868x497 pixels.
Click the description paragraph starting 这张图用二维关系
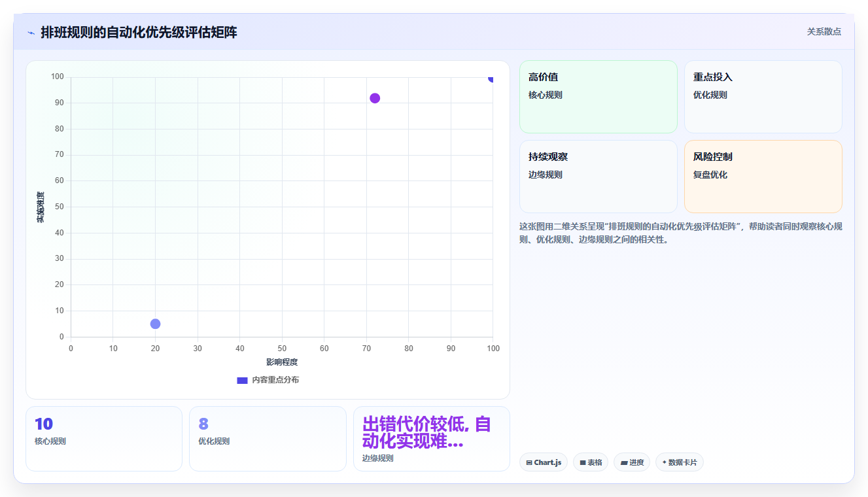(x=681, y=233)
